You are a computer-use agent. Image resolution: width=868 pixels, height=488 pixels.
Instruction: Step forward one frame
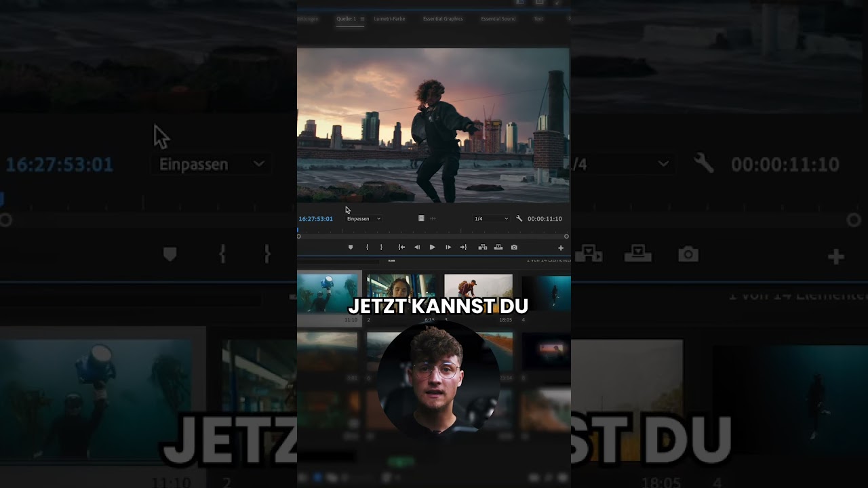coord(448,247)
